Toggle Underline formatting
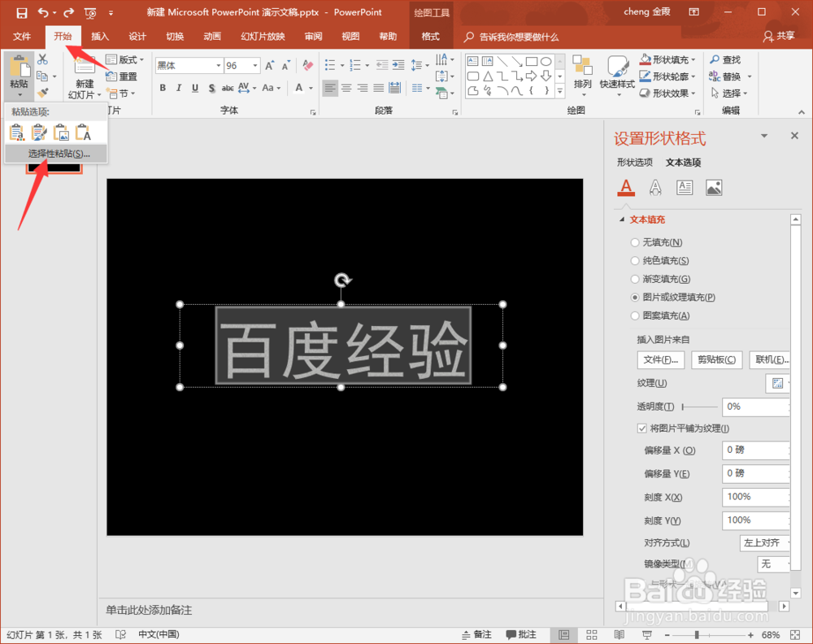This screenshot has width=813, height=644. [195, 88]
